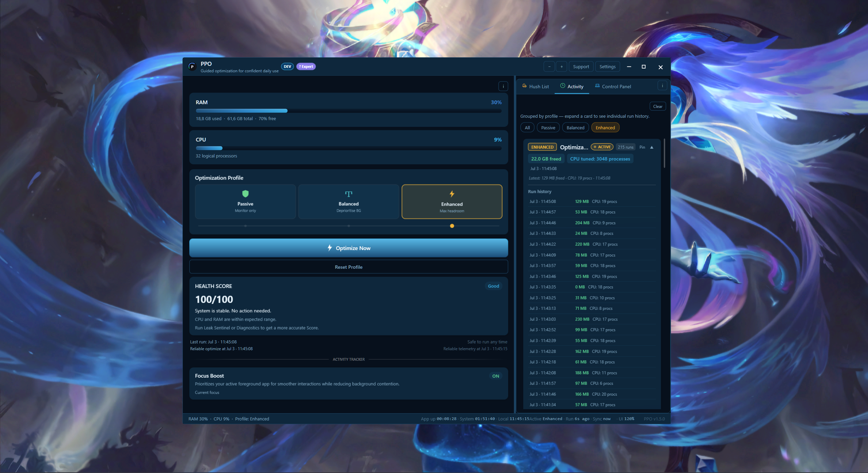The height and width of the screenshot is (473, 868).
Task: Filter activity by Enhanced chip
Action: coord(605,128)
